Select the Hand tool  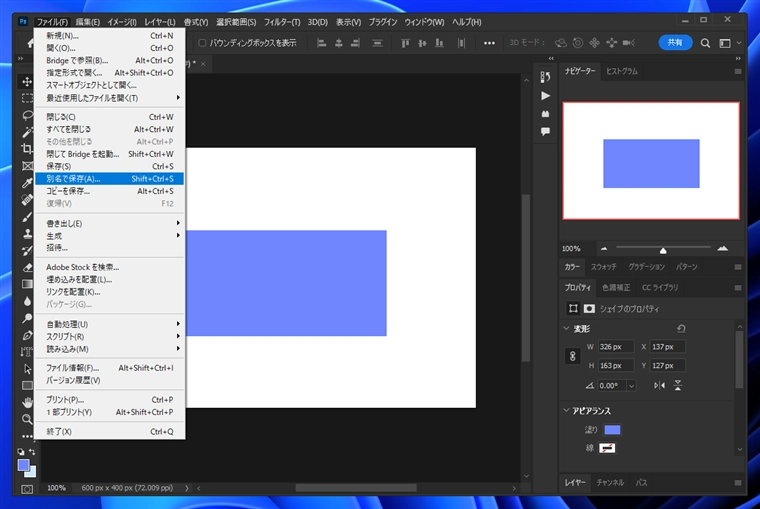pyautogui.click(x=27, y=402)
